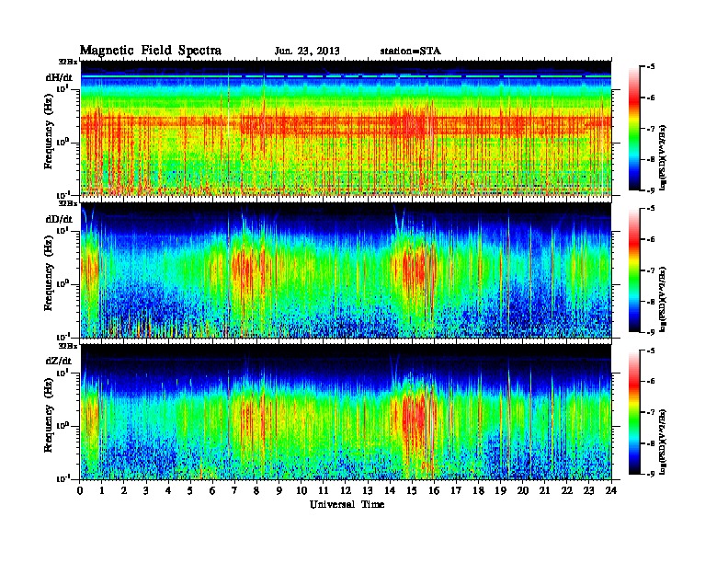
Task: Click the color bar beside the dD/dt panel
Action: [x=634, y=270]
